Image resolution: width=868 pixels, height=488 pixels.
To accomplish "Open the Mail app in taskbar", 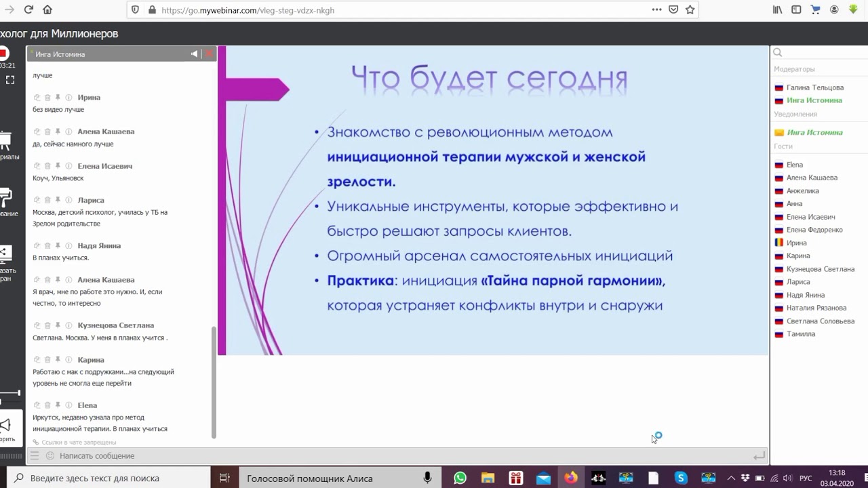I will click(x=543, y=478).
